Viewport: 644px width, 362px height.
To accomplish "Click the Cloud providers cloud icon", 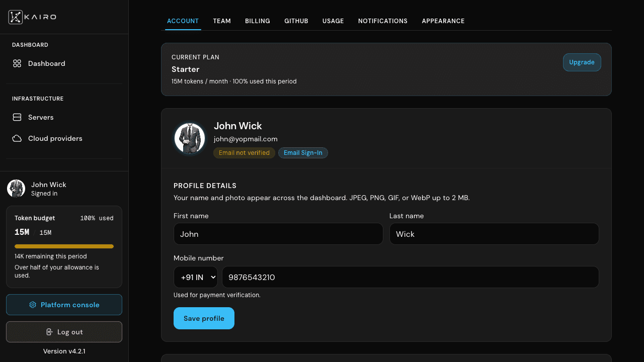I will coord(17,138).
